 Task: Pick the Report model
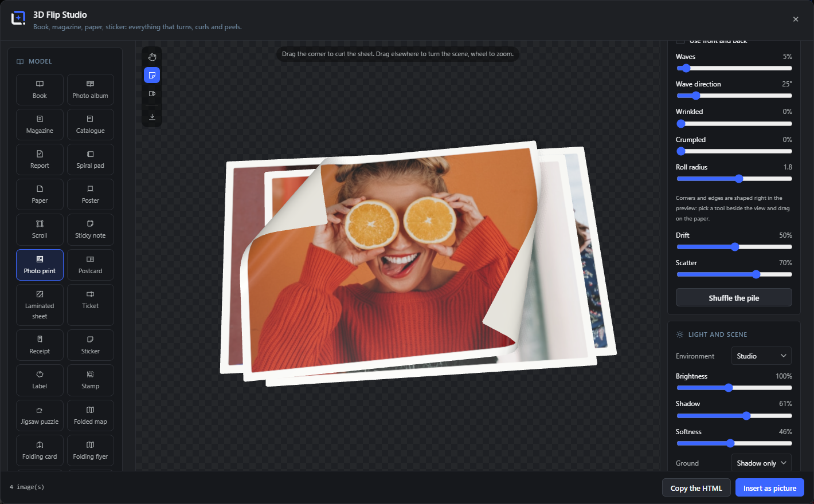pyautogui.click(x=40, y=160)
